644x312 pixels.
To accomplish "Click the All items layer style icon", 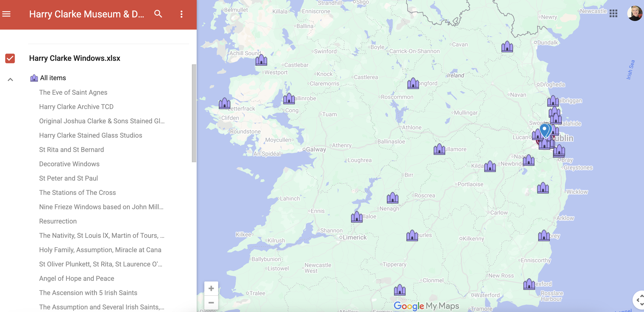I will click(x=34, y=78).
